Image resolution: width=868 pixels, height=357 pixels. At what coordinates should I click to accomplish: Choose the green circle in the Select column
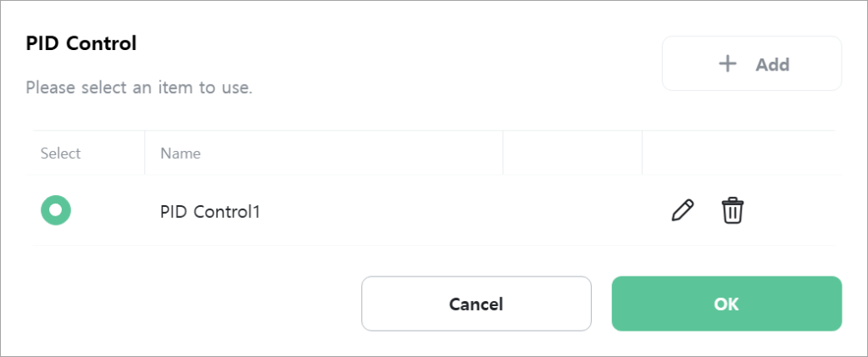pos(56,210)
